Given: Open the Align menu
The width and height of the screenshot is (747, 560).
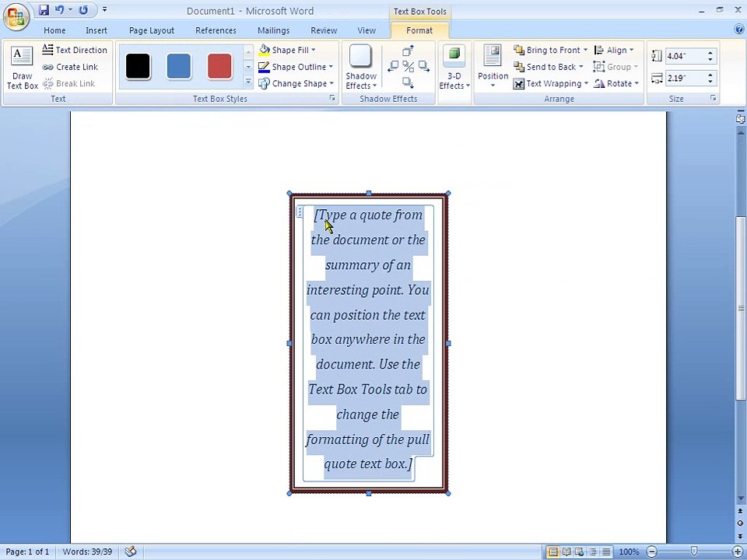Looking at the screenshot, I should [614, 50].
